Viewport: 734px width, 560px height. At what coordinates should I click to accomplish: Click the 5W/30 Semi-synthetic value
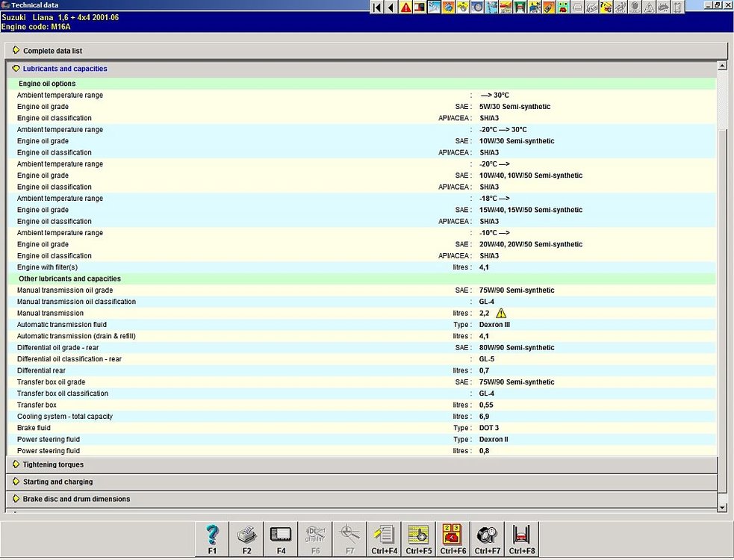click(515, 106)
